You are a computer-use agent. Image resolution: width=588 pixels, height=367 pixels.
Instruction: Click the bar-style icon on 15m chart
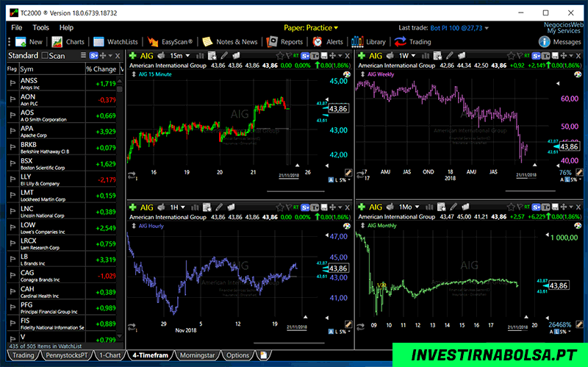[x=200, y=56]
